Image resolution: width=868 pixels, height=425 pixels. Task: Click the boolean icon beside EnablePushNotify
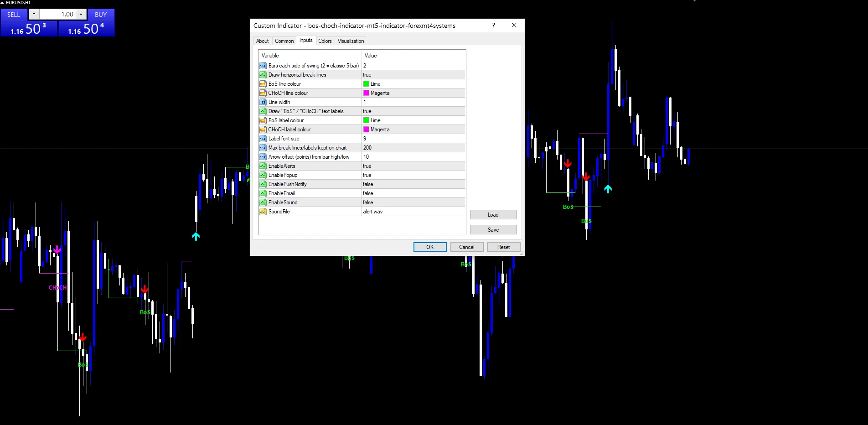(263, 184)
